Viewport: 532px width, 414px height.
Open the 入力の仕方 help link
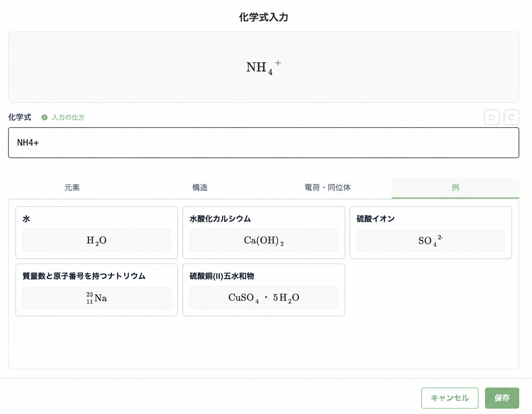(68, 117)
